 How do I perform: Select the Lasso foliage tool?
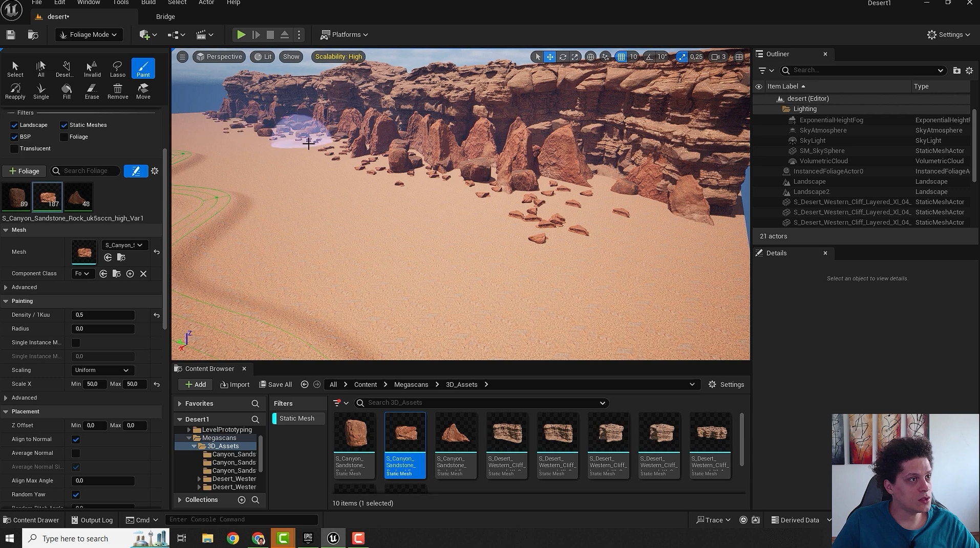117,69
